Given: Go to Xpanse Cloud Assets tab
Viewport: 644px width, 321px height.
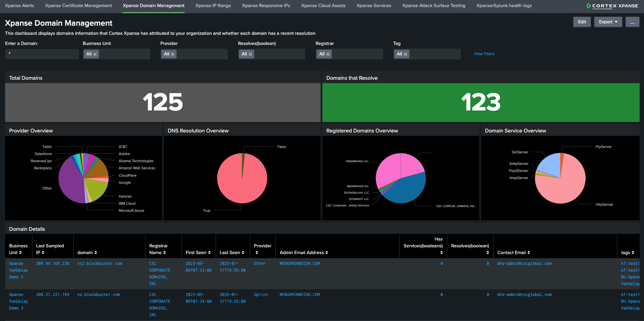Looking at the screenshot, I should pos(323,6).
